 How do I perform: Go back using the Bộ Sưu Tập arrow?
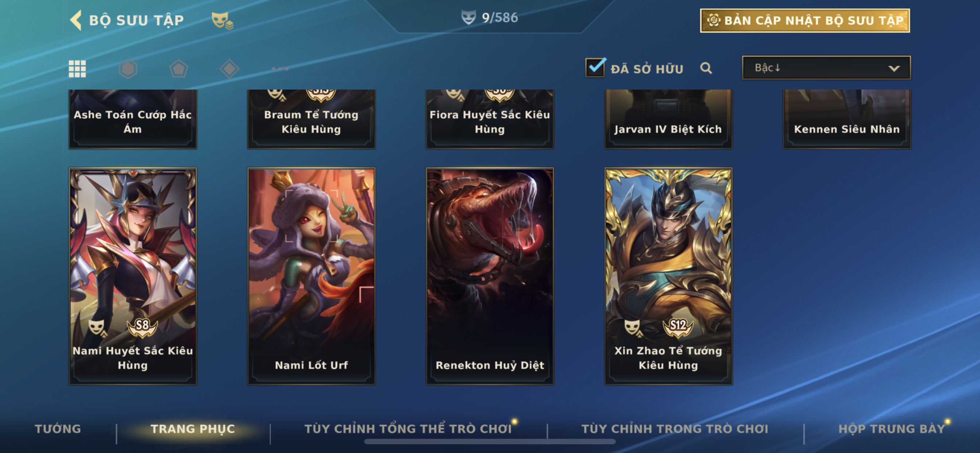click(x=76, y=20)
